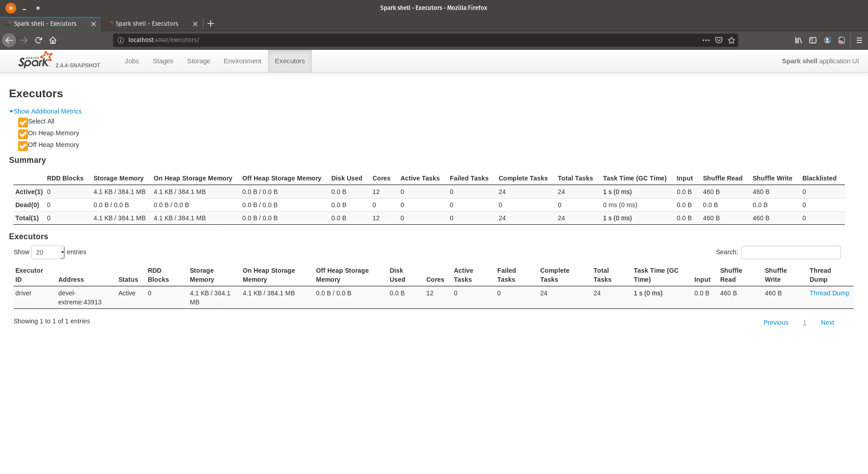868x474 pixels.
Task: Show site information icon in address bar
Action: tap(121, 40)
